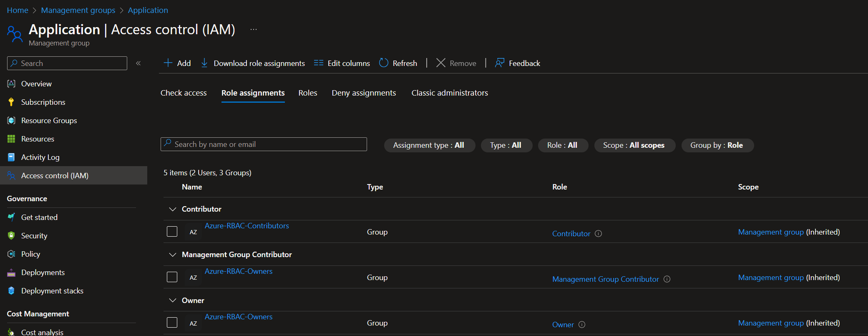Image resolution: width=868 pixels, height=336 pixels.
Task: Collapse the Owner group chevron
Action: pyautogui.click(x=172, y=301)
